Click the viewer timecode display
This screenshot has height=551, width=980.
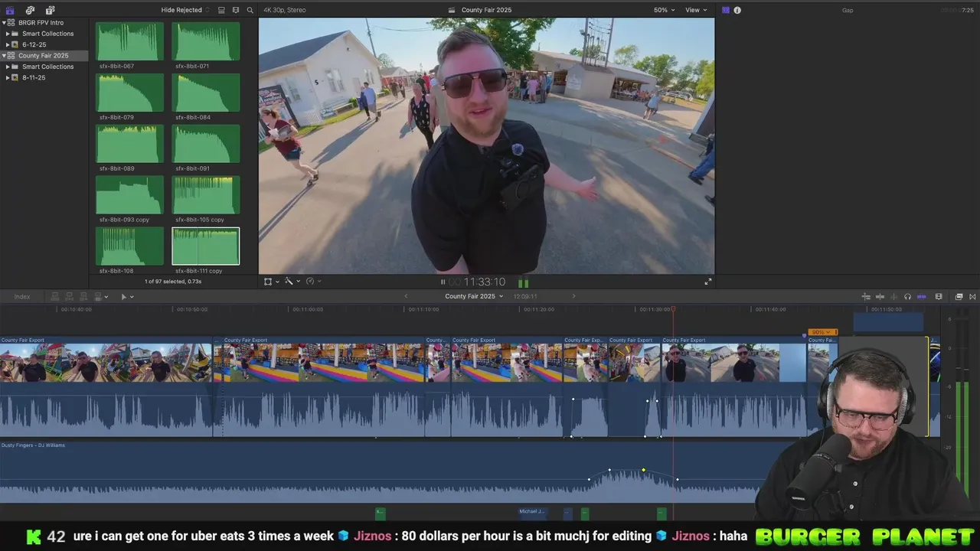(479, 282)
